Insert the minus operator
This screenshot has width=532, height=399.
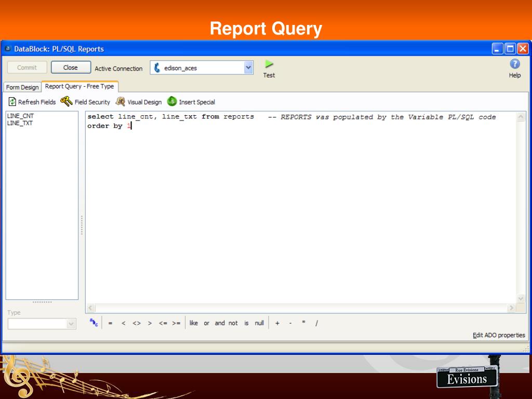point(290,323)
